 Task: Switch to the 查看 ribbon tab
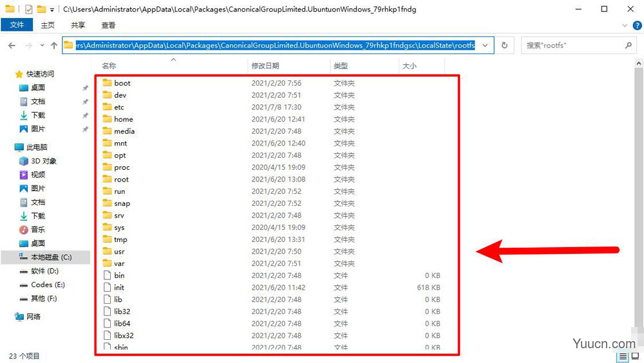pyautogui.click(x=108, y=25)
